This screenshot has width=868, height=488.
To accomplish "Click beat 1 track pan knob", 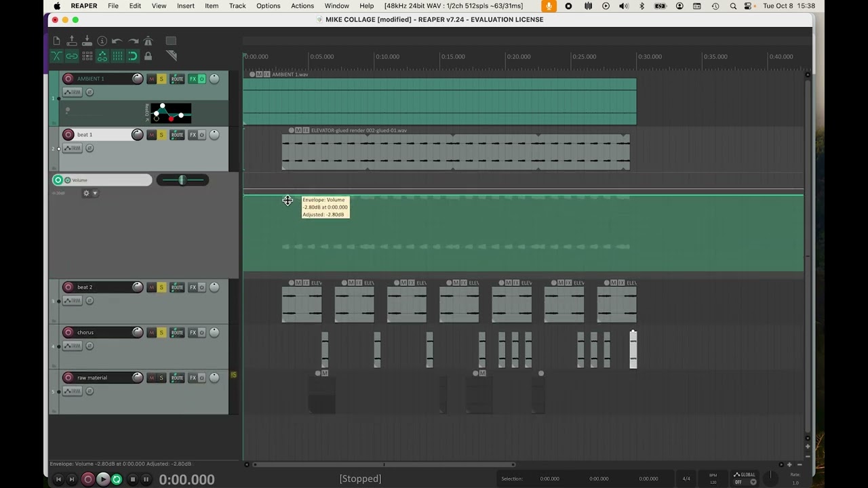I will [x=214, y=135].
